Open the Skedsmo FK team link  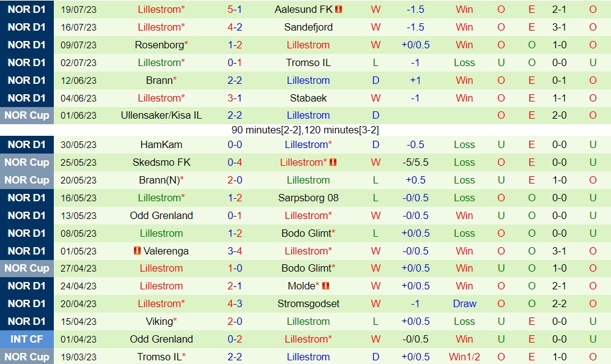(x=161, y=163)
